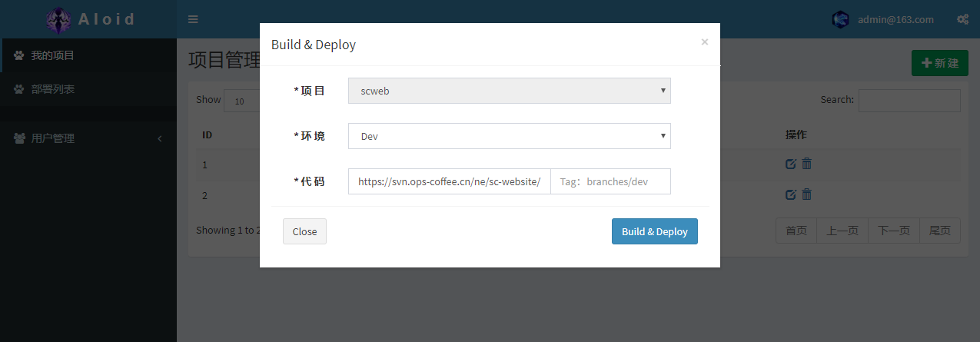Viewport: 980px width, 342px height.
Task: Click the admin user avatar icon
Action: pos(840,19)
